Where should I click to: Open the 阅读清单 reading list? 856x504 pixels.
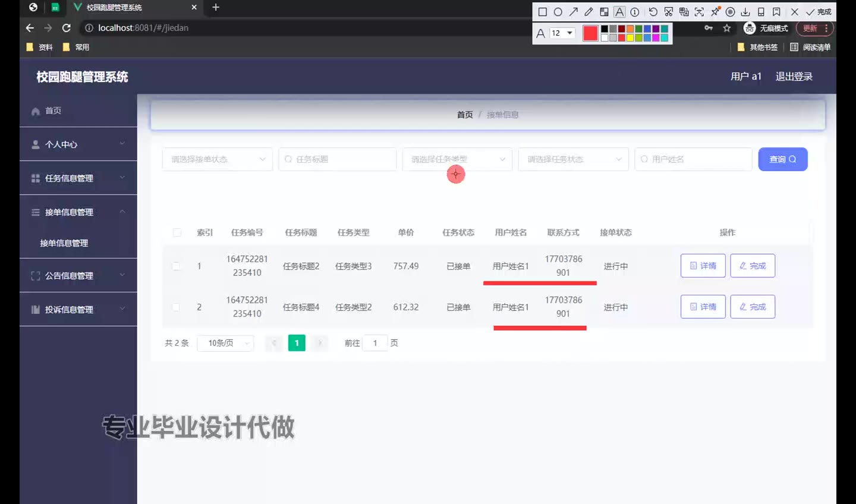pyautogui.click(x=810, y=47)
